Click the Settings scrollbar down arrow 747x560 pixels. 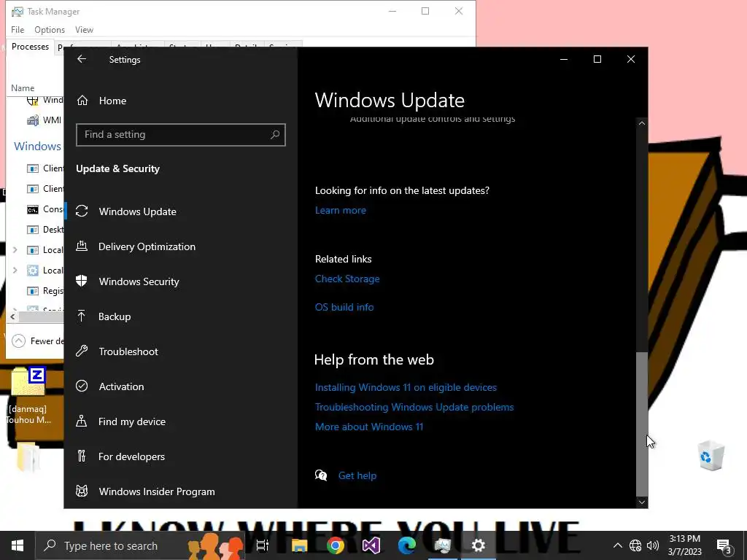click(642, 502)
